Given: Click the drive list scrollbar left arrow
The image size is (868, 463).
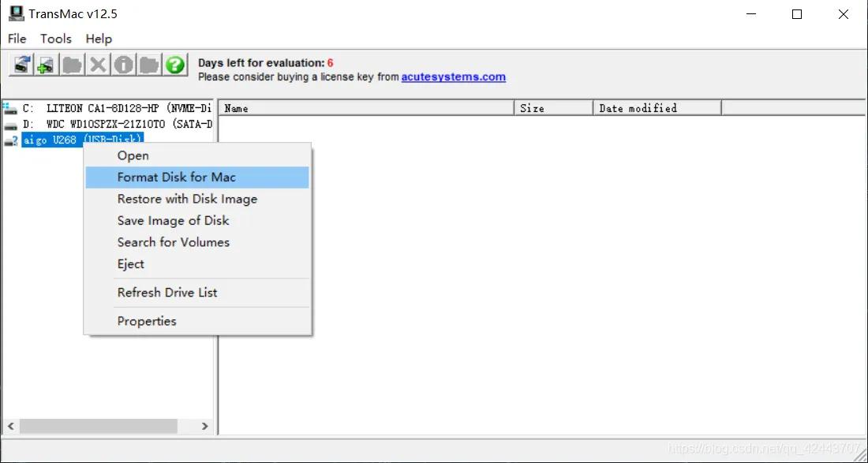Looking at the screenshot, I should point(10,426).
